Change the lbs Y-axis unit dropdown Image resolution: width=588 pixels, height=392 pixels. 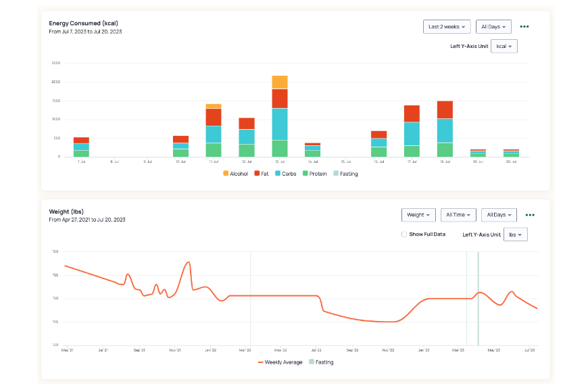(x=515, y=235)
